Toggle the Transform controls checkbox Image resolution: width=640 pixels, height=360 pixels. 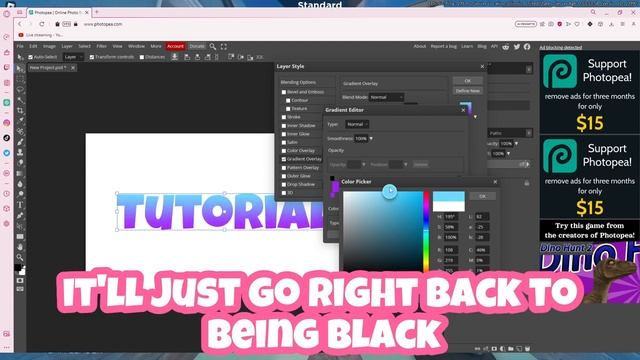click(x=92, y=57)
